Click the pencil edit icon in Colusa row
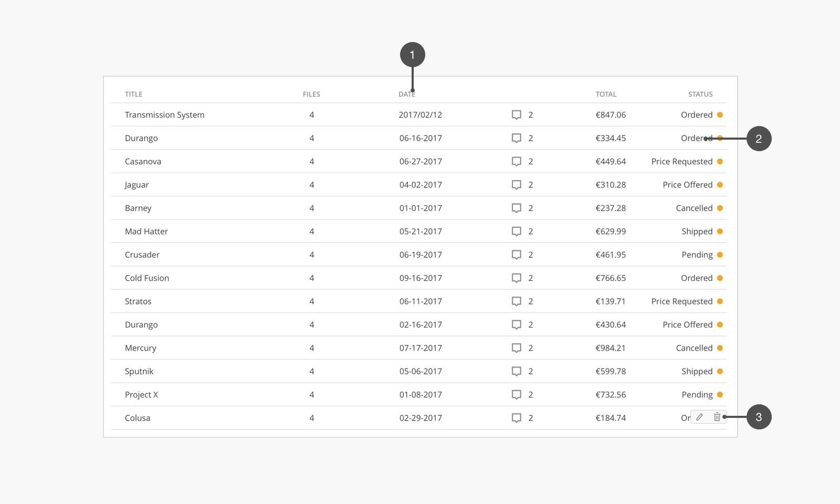The height and width of the screenshot is (504, 840). pyautogui.click(x=699, y=417)
